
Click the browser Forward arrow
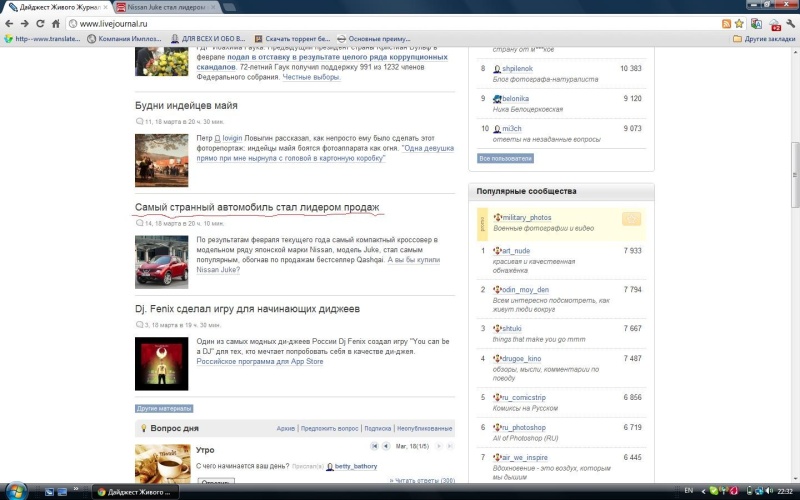pyautogui.click(x=24, y=23)
